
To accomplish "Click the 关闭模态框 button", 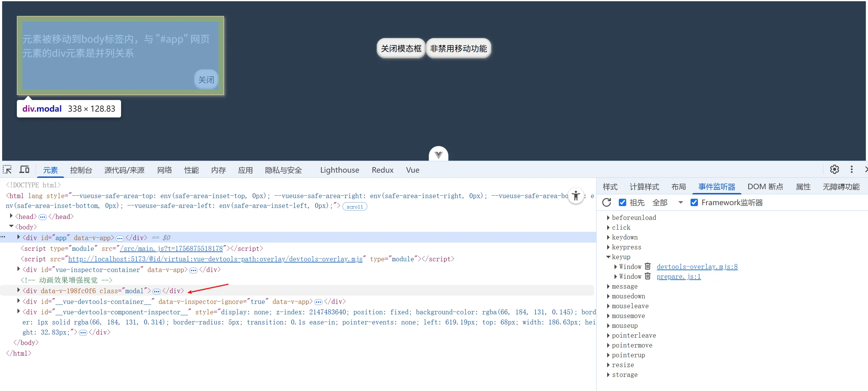I will tap(401, 48).
